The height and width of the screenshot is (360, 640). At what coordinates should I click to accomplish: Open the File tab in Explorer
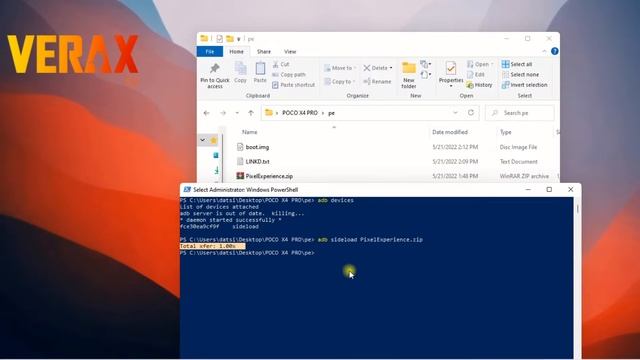pos(210,51)
